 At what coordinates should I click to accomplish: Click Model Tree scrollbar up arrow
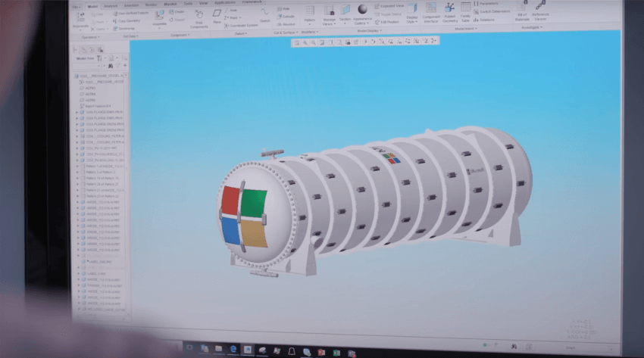tap(126, 76)
